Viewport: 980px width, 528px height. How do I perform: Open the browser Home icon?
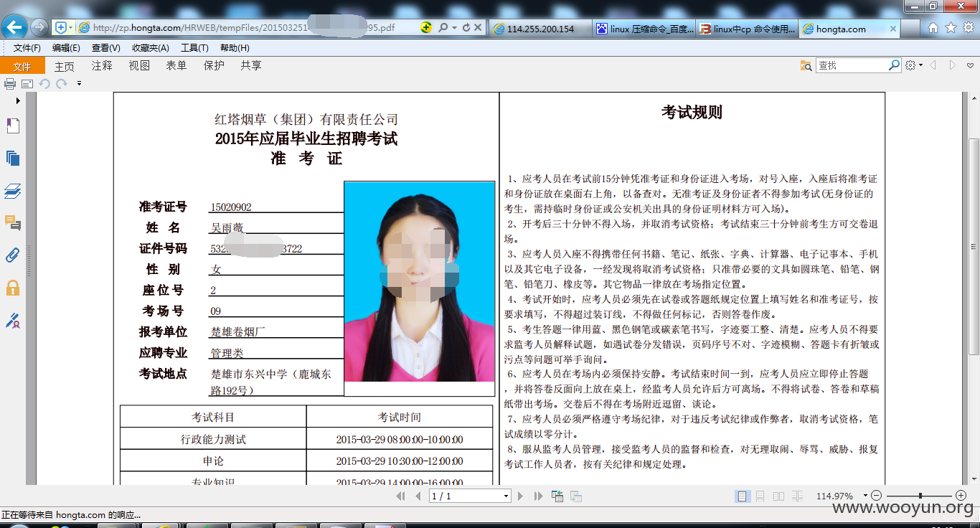pyautogui.click(x=933, y=28)
